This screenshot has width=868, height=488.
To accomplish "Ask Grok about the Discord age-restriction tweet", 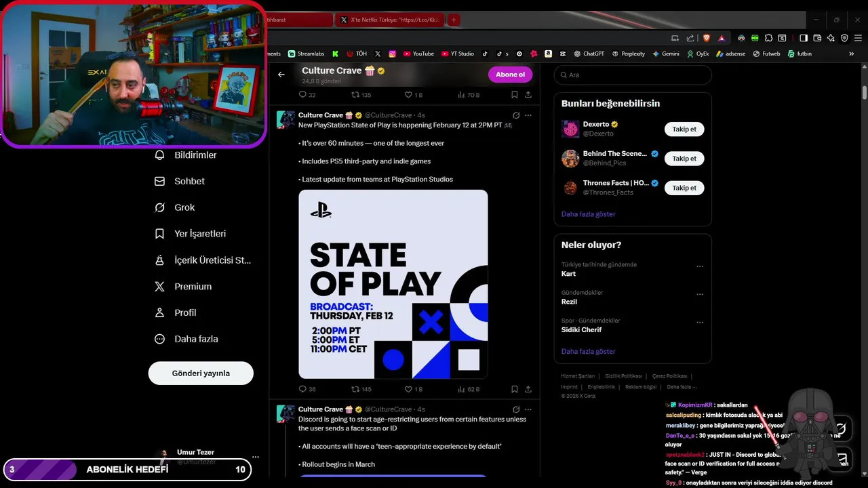I will click(516, 409).
